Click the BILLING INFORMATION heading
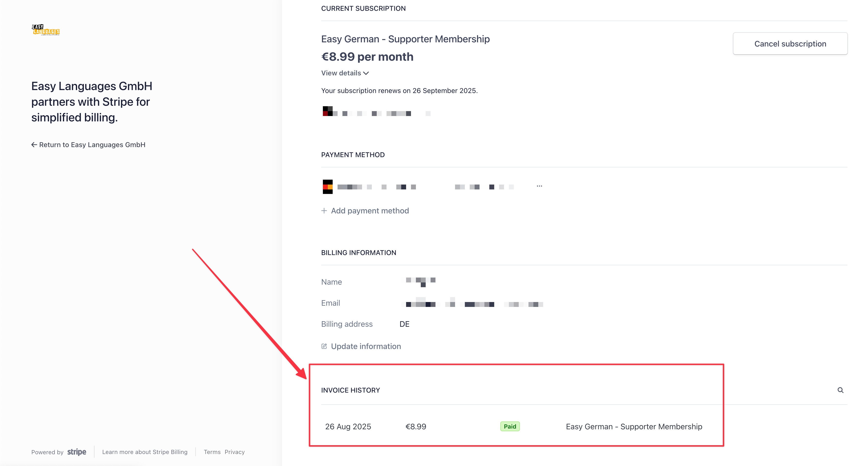The height and width of the screenshot is (466, 868). pos(359,253)
